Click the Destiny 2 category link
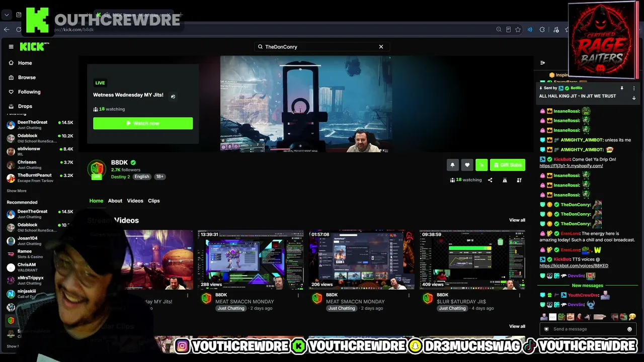 point(120,177)
